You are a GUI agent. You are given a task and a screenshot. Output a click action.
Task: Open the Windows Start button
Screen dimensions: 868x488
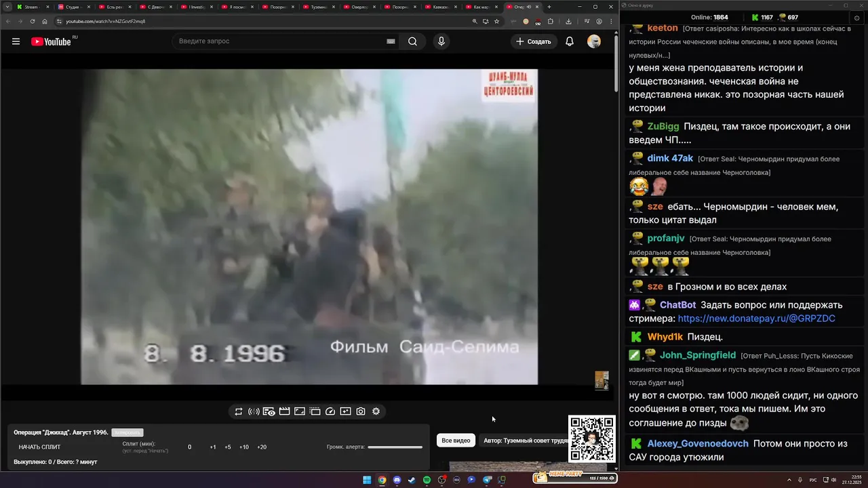tap(367, 480)
